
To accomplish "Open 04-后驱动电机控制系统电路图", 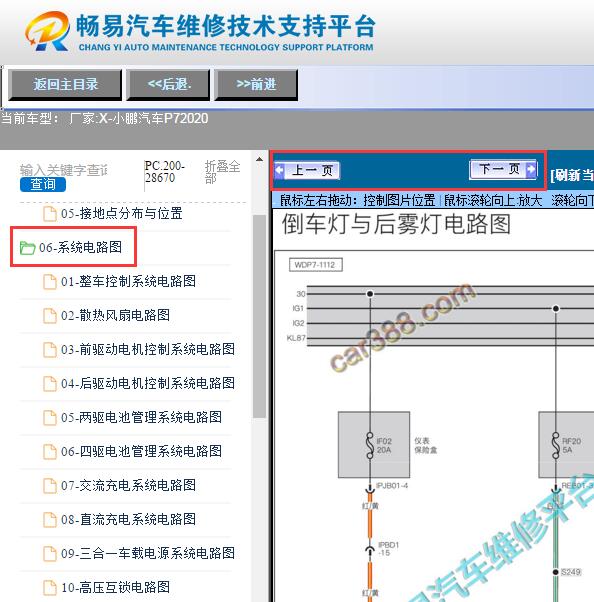I will (148, 383).
